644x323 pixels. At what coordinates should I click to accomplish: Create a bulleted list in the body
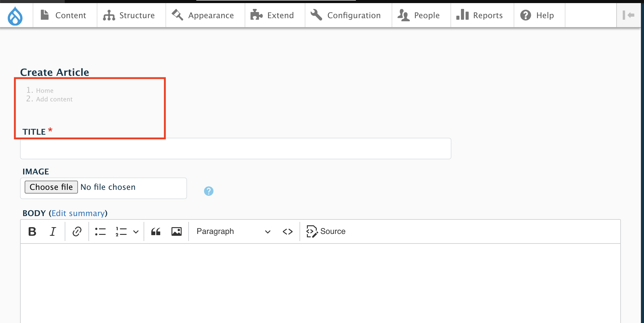tap(100, 231)
